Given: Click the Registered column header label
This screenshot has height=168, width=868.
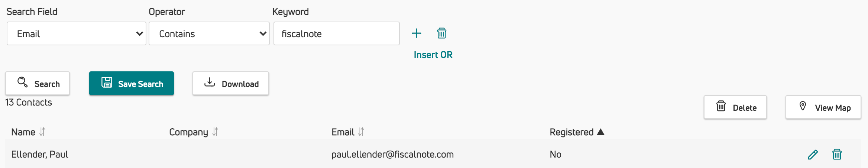Looking at the screenshot, I should (571, 132).
